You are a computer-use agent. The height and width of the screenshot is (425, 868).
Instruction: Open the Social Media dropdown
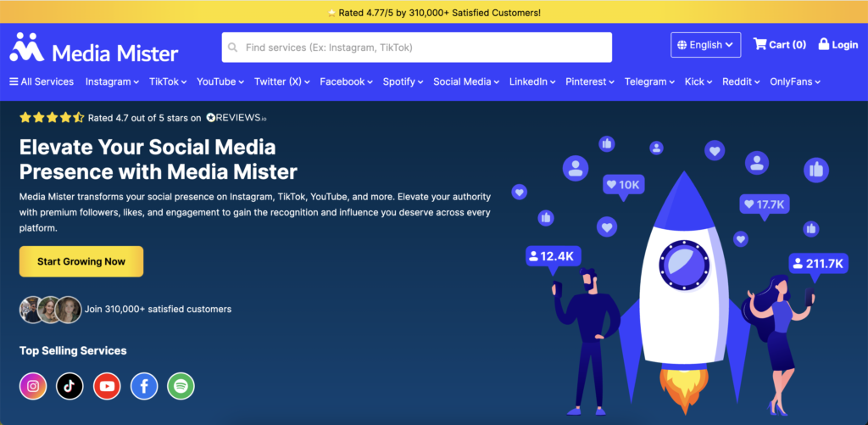(466, 81)
